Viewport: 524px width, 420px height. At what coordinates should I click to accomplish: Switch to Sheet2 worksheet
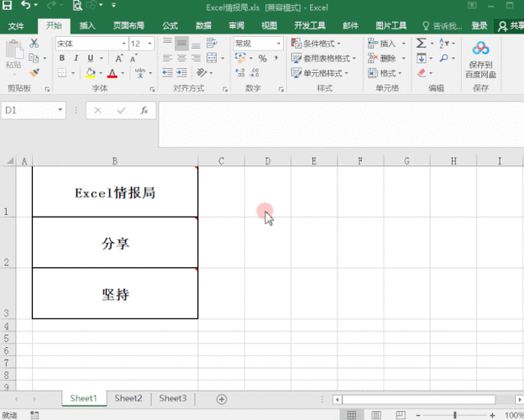[128, 398]
